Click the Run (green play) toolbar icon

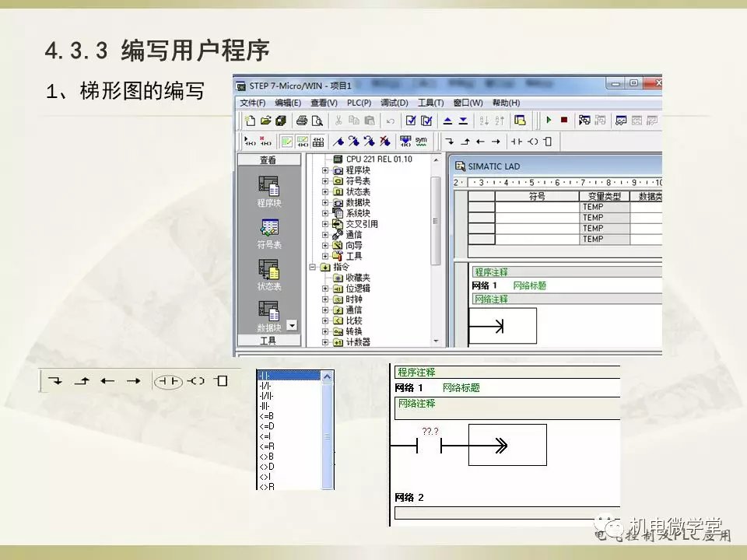point(549,121)
